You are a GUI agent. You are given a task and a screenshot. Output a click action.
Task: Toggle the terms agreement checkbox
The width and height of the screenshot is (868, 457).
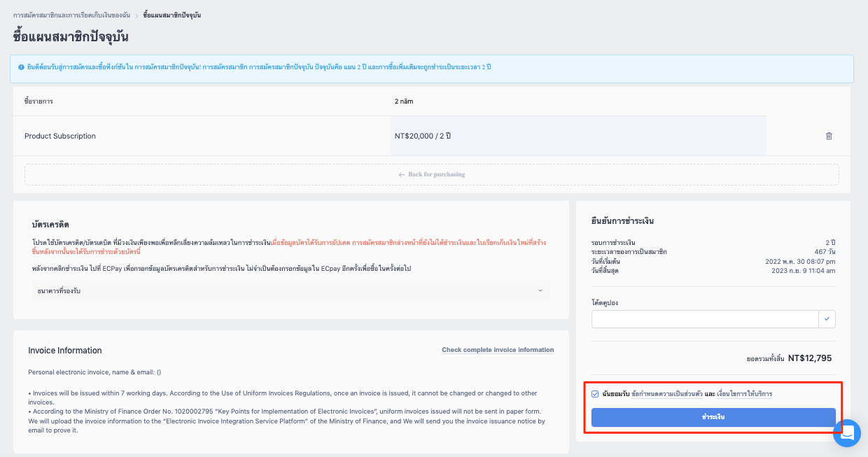(x=595, y=394)
